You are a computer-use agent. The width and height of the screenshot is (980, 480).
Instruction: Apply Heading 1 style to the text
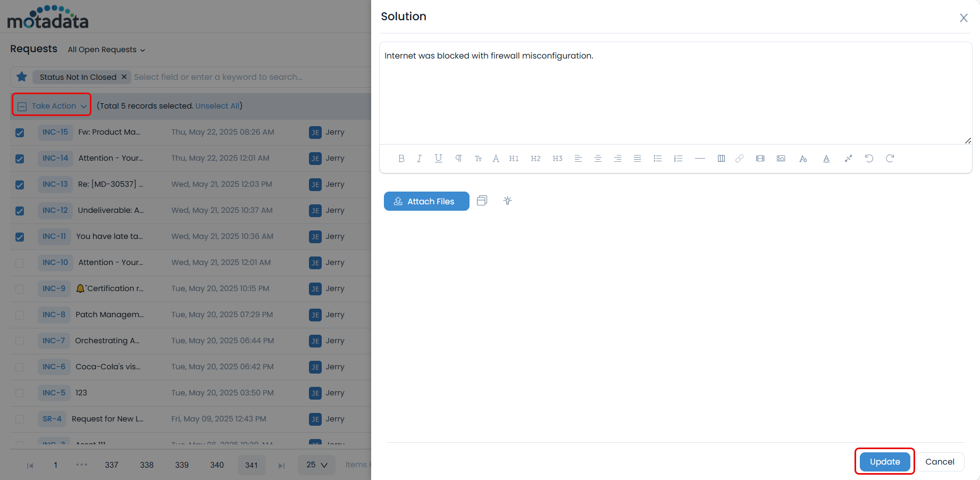[x=514, y=158]
